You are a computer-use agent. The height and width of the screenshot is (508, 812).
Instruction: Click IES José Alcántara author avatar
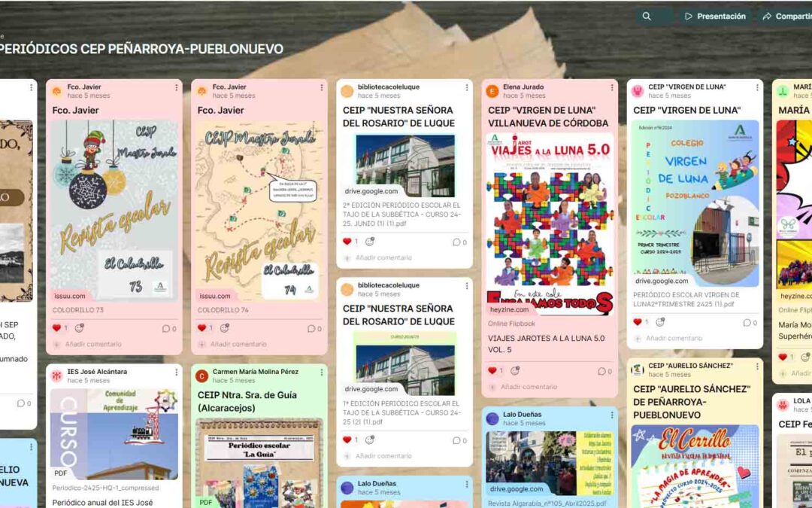(x=57, y=376)
